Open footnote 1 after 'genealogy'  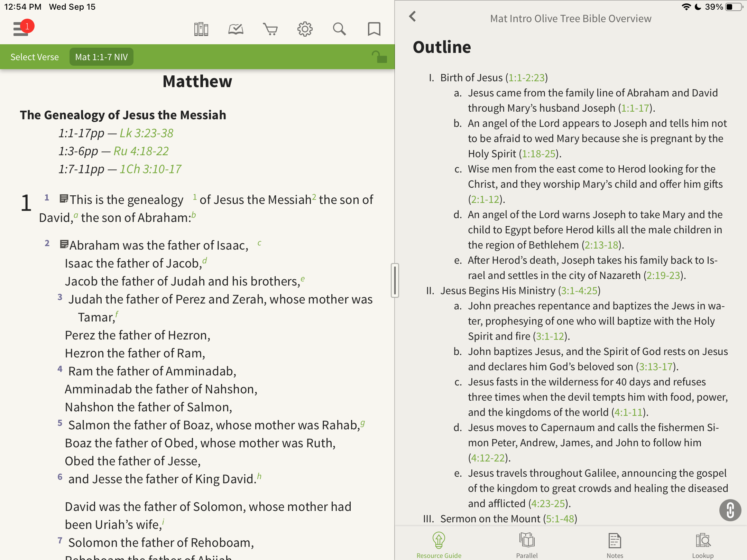click(195, 197)
